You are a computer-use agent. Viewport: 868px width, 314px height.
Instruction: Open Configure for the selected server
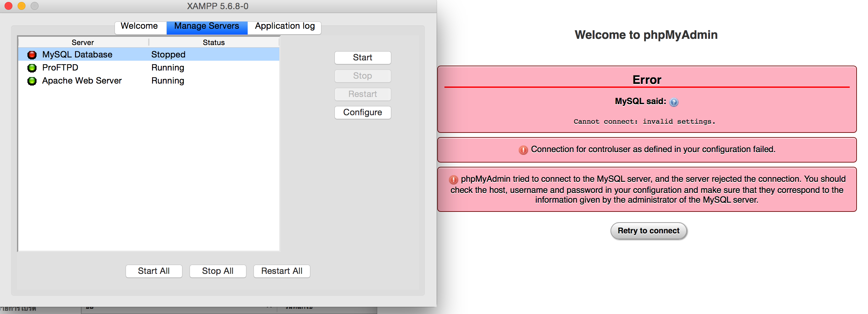point(363,112)
